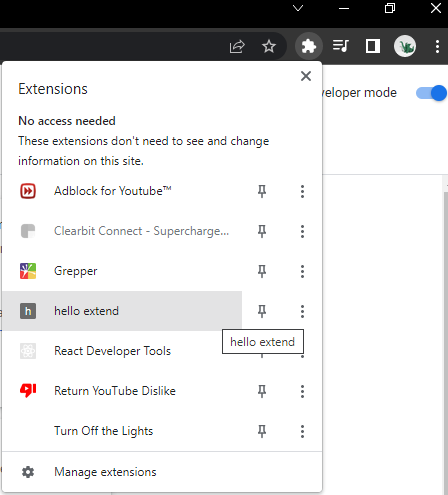Screen dimensions: 448x495
Task: Open the Chrome three-dot menu
Action: [x=437, y=46]
